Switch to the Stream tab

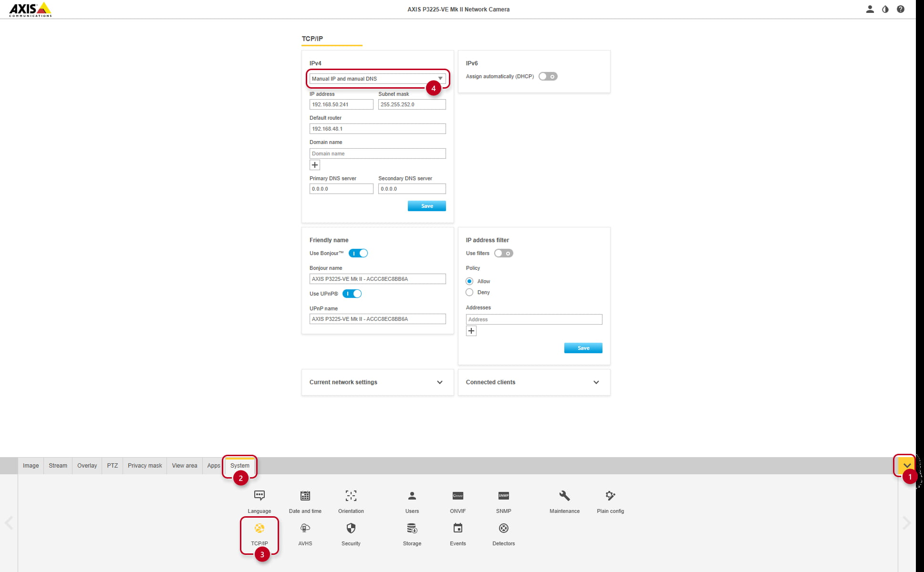click(58, 466)
